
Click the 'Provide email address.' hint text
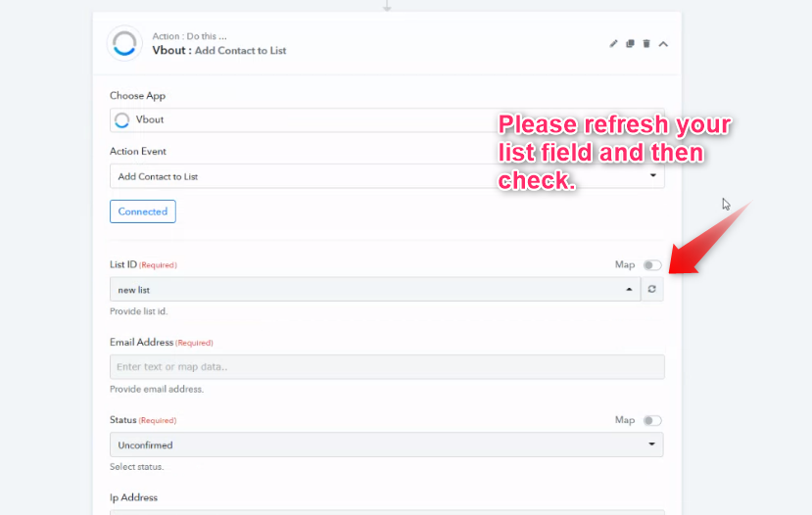pyautogui.click(x=157, y=390)
